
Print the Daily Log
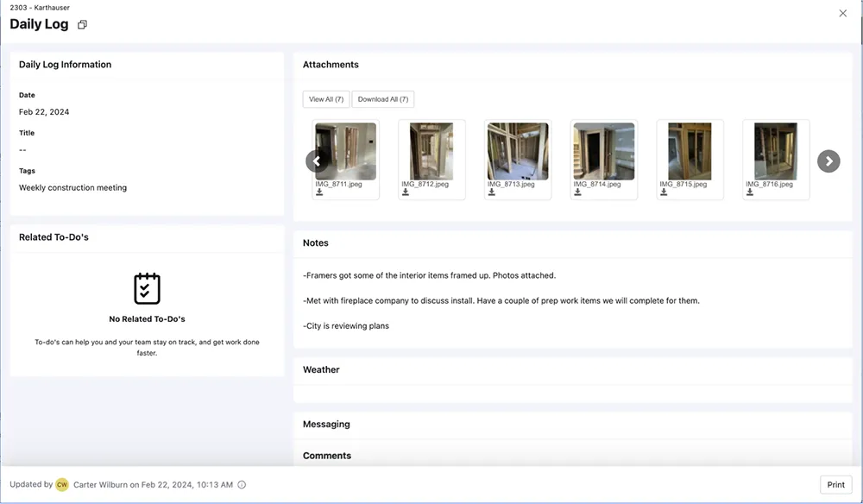[835, 484]
